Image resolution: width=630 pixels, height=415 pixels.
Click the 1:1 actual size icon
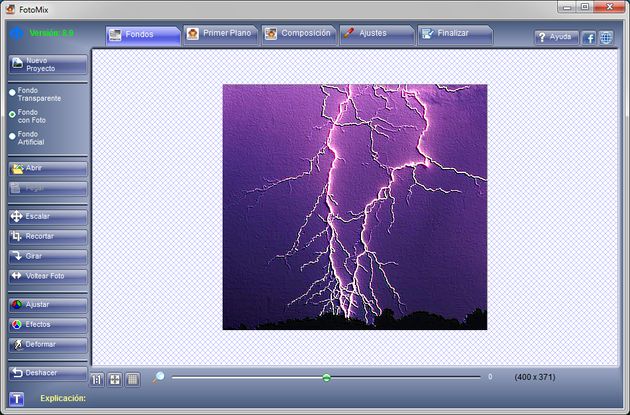98,378
